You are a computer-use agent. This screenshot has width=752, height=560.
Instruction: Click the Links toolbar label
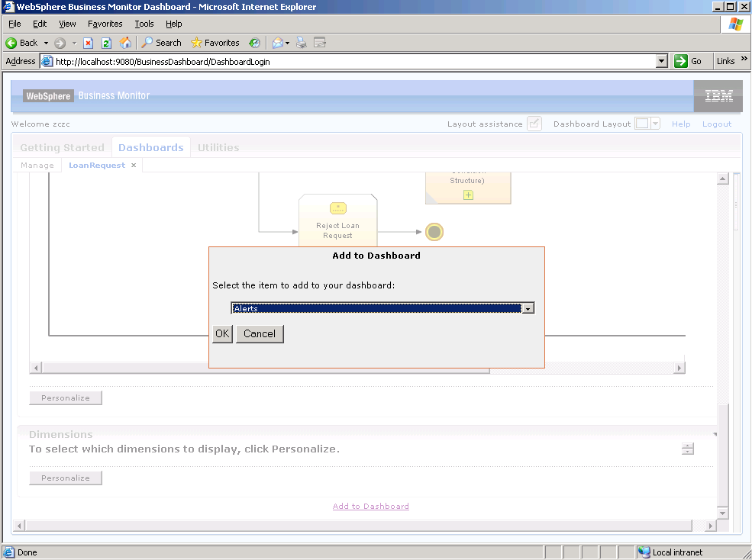pos(725,61)
